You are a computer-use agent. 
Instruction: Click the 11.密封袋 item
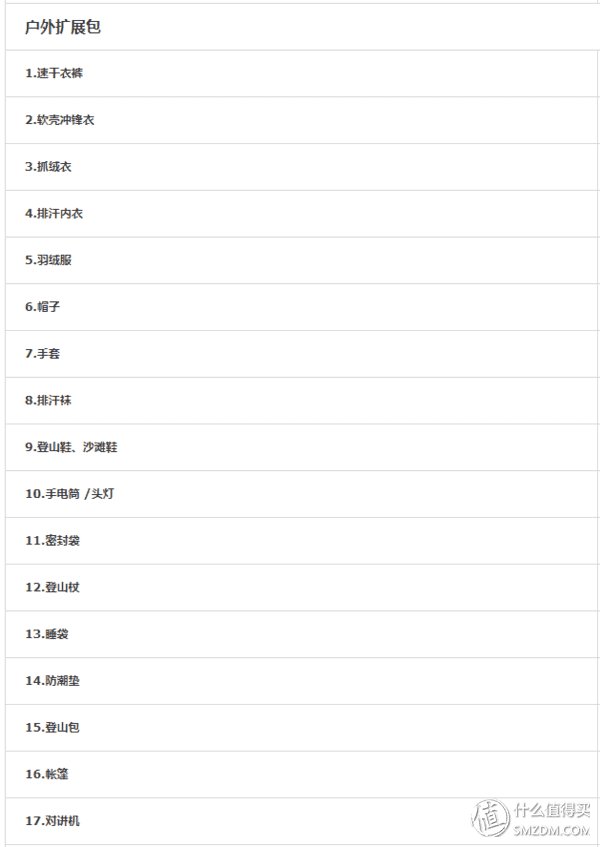(302, 541)
